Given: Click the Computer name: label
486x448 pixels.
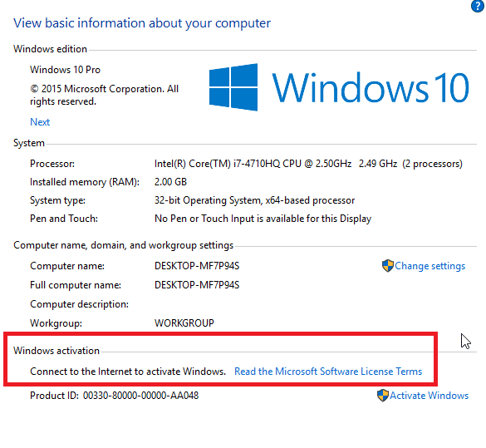Looking at the screenshot, I should pos(67,266).
